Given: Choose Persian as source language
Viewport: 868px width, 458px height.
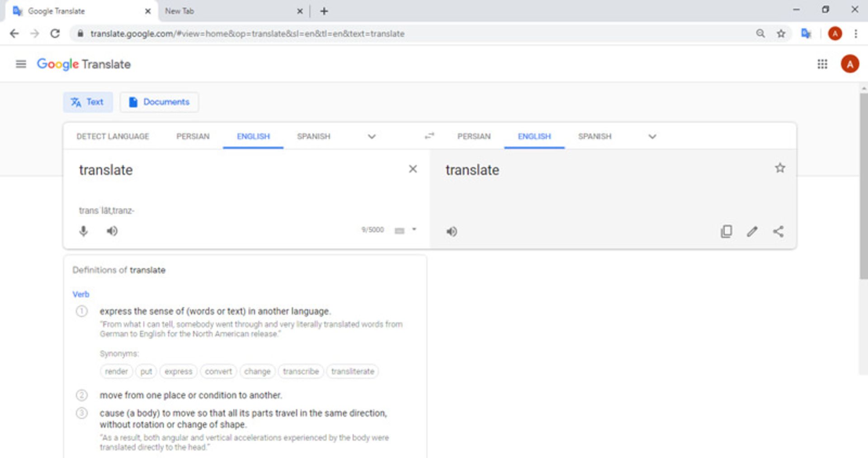Looking at the screenshot, I should [x=193, y=137].
